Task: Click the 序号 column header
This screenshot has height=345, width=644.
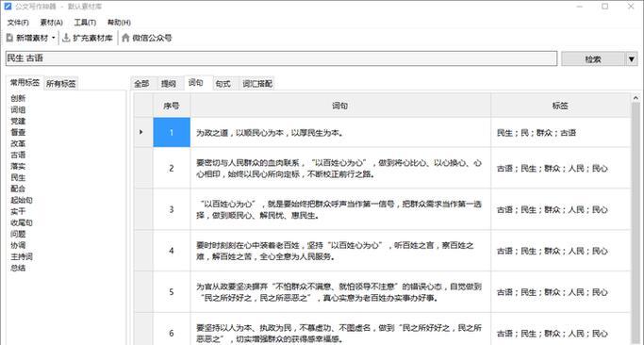Action: 172,106
